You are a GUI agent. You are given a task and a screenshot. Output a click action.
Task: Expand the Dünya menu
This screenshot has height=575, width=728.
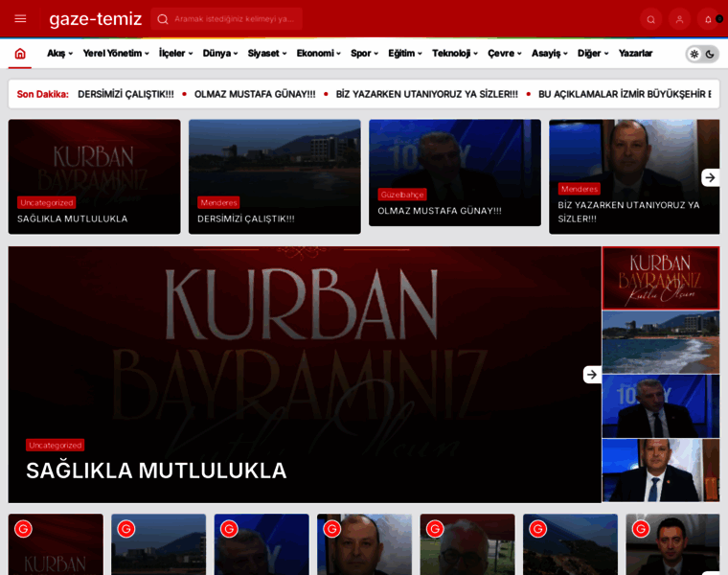pyautogui.click(x=220, y=54)
